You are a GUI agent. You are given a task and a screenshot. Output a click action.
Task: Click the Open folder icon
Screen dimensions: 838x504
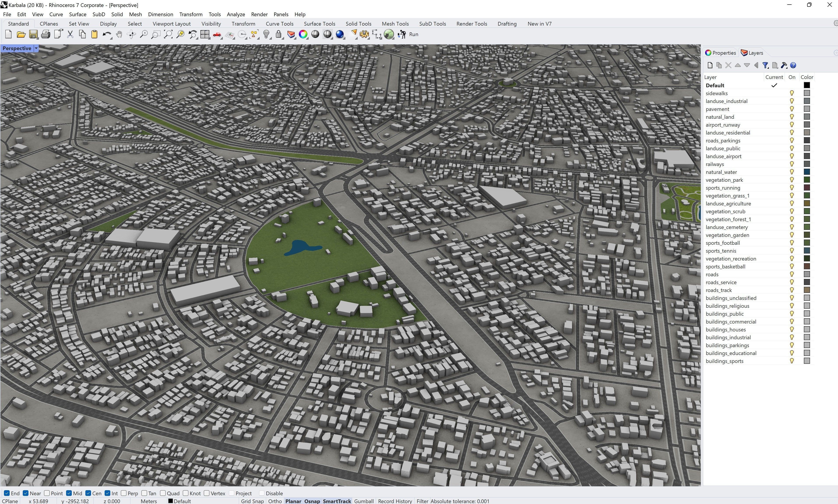(x=21, y=34)
